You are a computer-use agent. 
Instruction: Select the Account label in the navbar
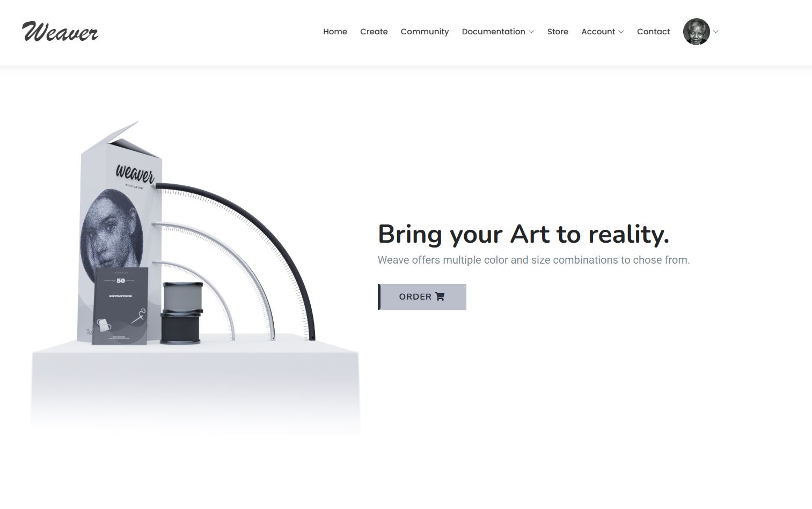[598, 32]
